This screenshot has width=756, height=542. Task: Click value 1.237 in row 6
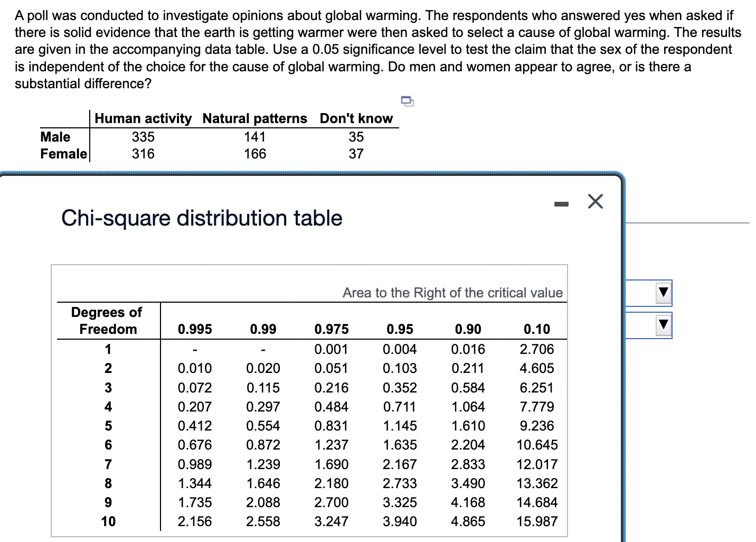point(332,445)
